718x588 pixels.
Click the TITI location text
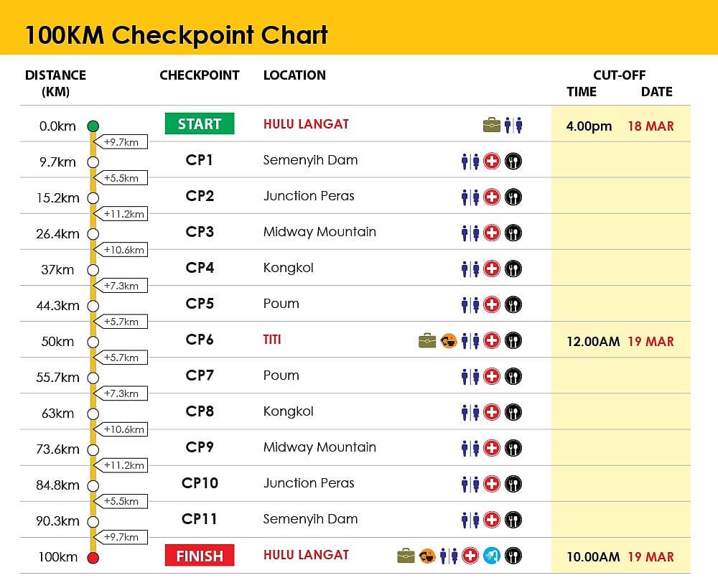point(272,340)
